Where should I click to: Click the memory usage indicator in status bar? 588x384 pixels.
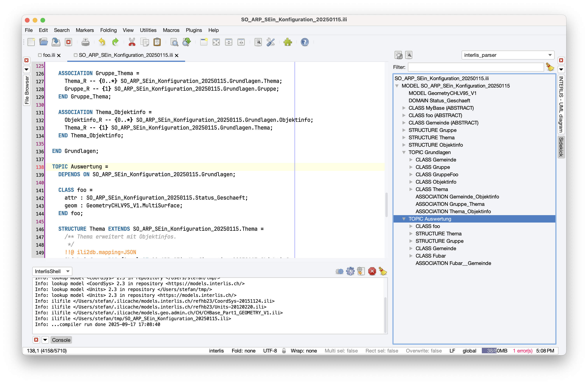(x=494, y=351)
